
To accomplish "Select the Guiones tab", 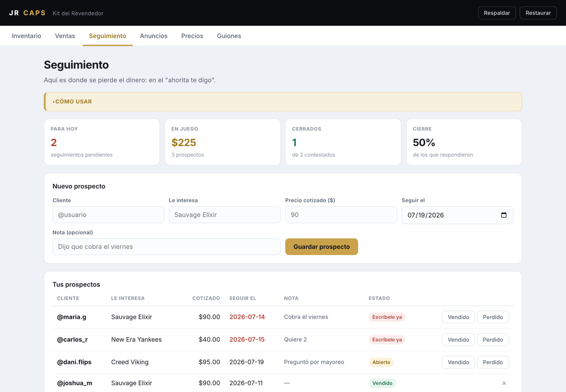I will coord(229,36).
